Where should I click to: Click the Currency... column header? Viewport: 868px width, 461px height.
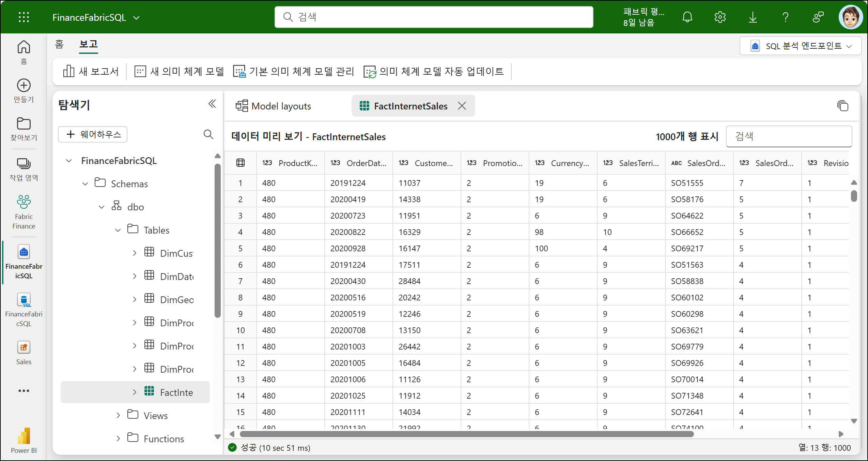pos(563,163)
